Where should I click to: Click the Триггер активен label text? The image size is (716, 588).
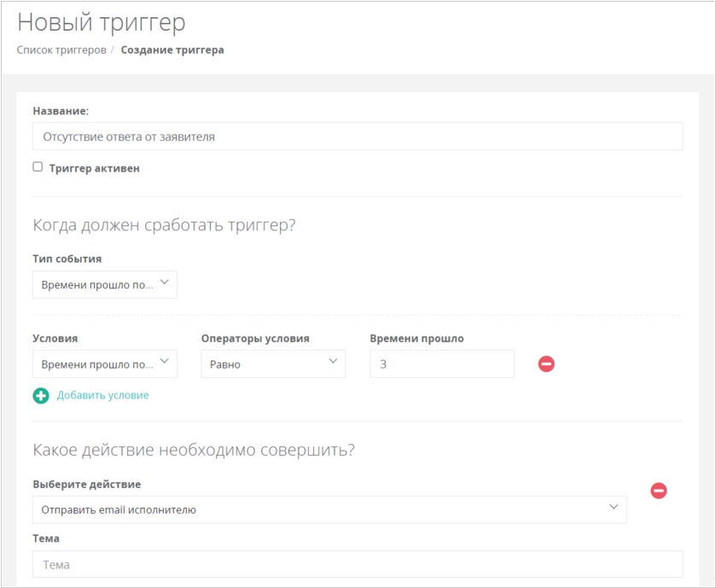pos(95,168)
